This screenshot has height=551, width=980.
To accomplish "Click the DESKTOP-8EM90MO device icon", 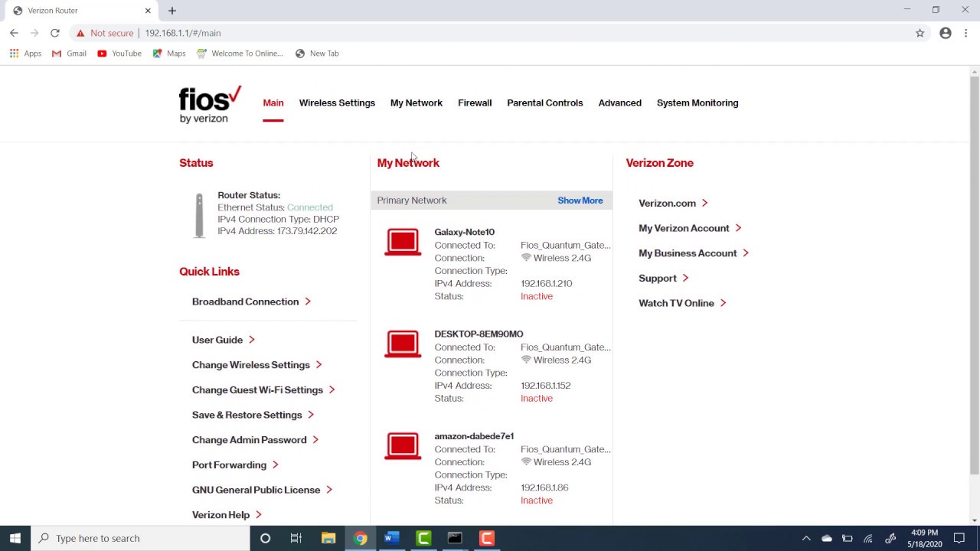I will (x=403, y=344).
